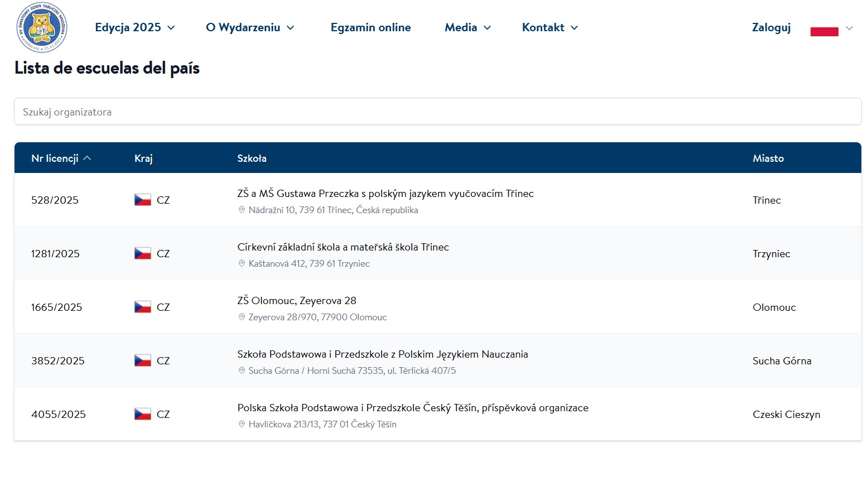Sort table by Szkoła column header

pyautogui.click(x=252, y=158)
